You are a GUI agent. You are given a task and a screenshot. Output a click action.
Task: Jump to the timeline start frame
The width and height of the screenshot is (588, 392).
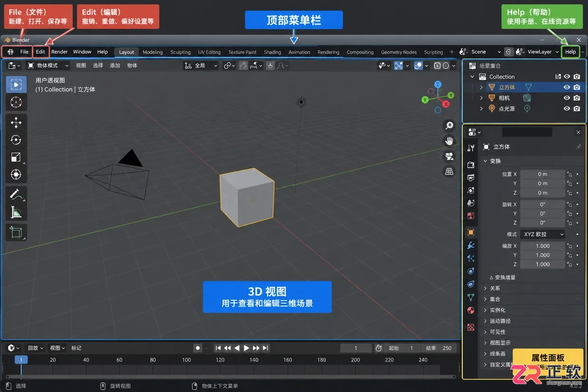[x=218, y=348]
